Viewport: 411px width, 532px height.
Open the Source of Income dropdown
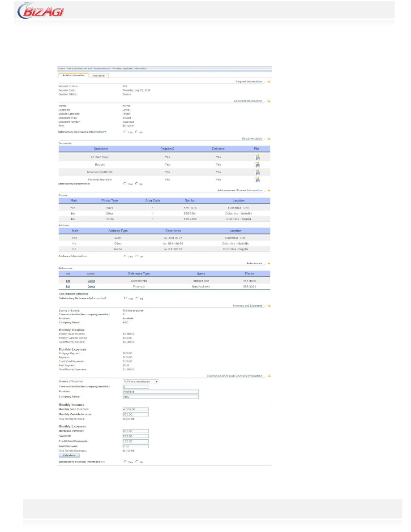pos(141,382)
